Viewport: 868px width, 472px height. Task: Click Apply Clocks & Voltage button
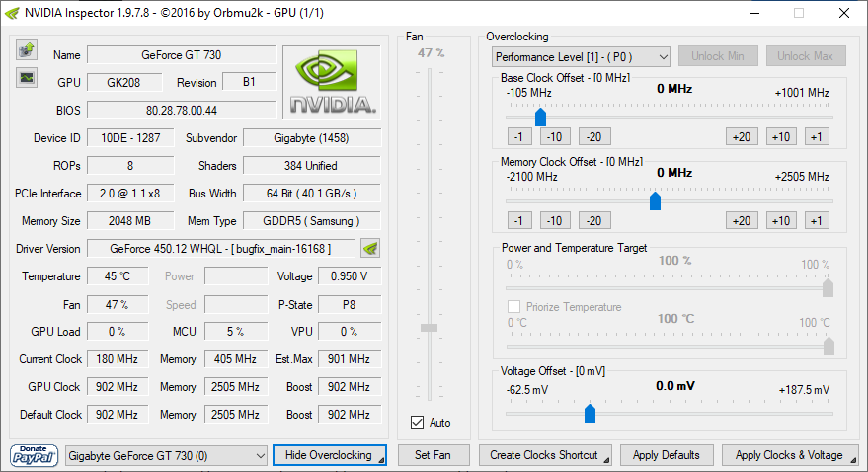pyautogui.click(x=789, y=455)
